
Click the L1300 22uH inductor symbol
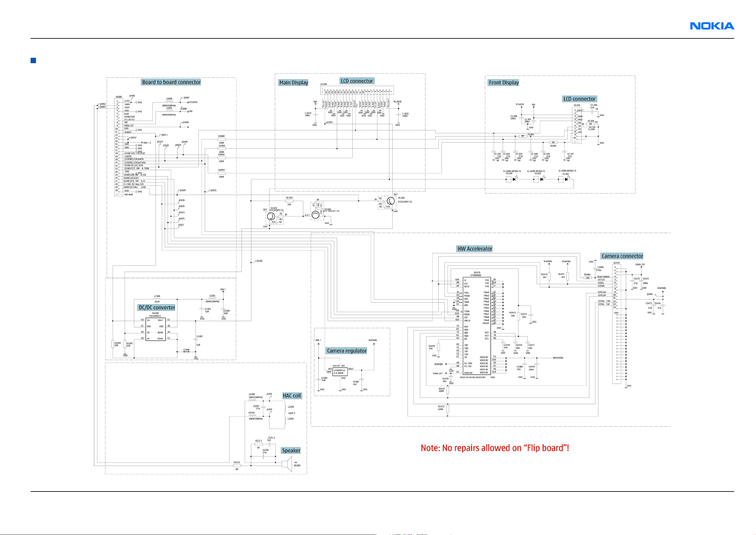click(157, 299)
